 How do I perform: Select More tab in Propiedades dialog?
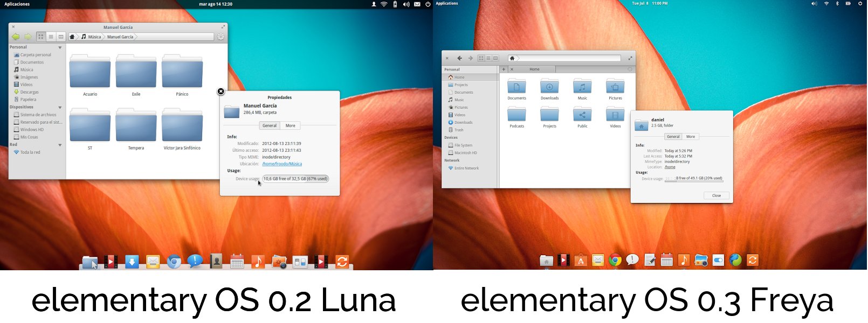[291, 125]
